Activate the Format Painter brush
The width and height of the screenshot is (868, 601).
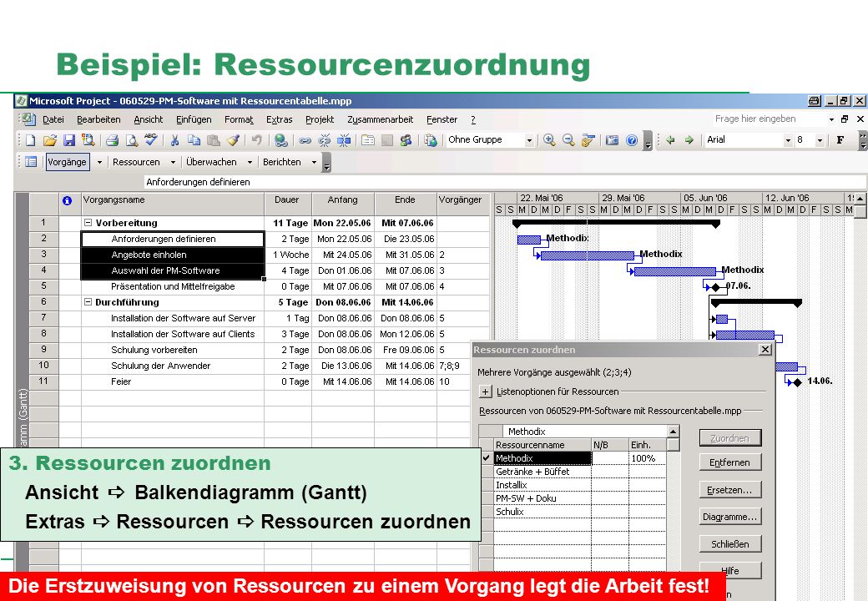pyautogui.click(x=233, y=140)
